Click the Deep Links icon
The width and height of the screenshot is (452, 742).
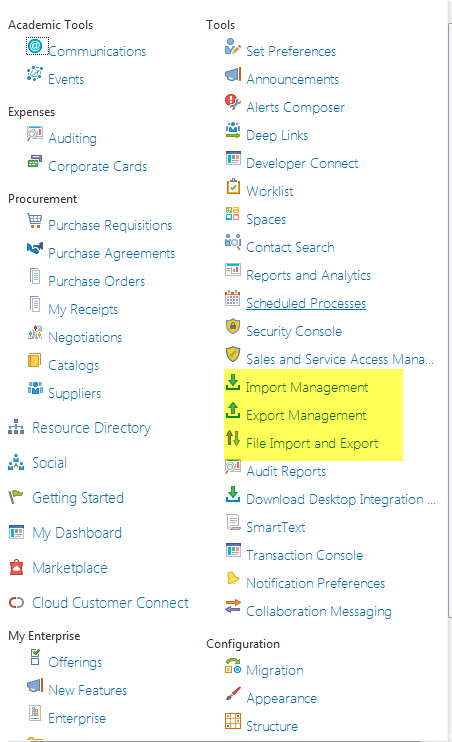coord(233,130)
